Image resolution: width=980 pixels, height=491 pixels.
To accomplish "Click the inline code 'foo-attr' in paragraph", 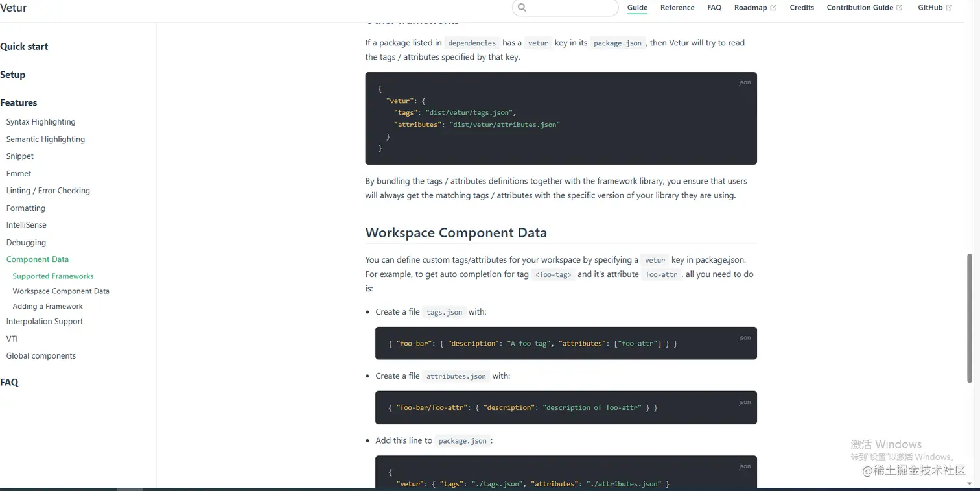I will coord(661,274).
